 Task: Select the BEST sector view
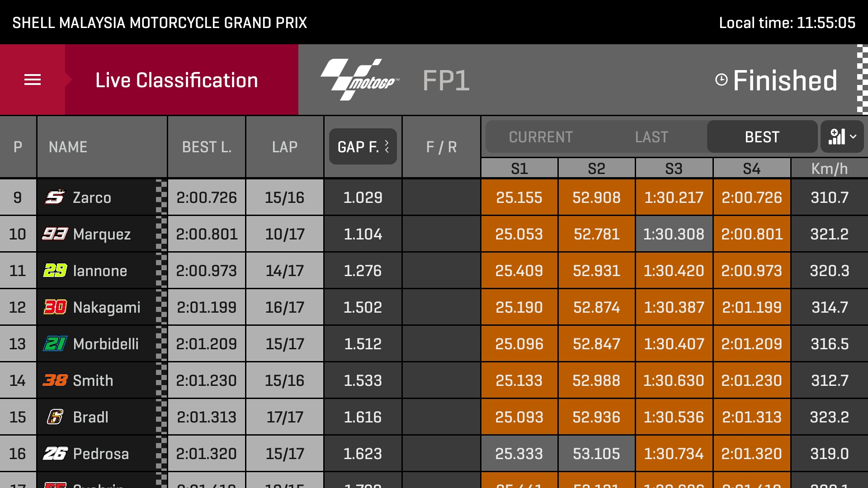pyautogui.click(x=762, y=137)
